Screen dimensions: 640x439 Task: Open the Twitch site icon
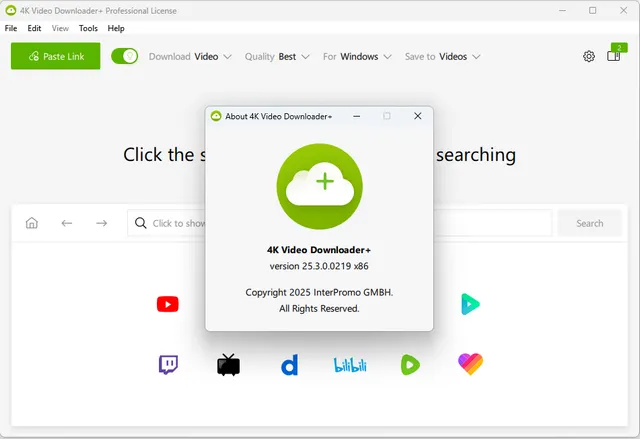[168, 364]
